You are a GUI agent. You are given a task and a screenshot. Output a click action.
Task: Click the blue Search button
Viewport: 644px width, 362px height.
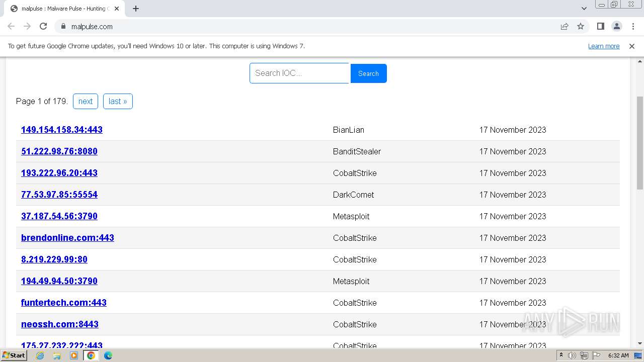pos(368,73)
